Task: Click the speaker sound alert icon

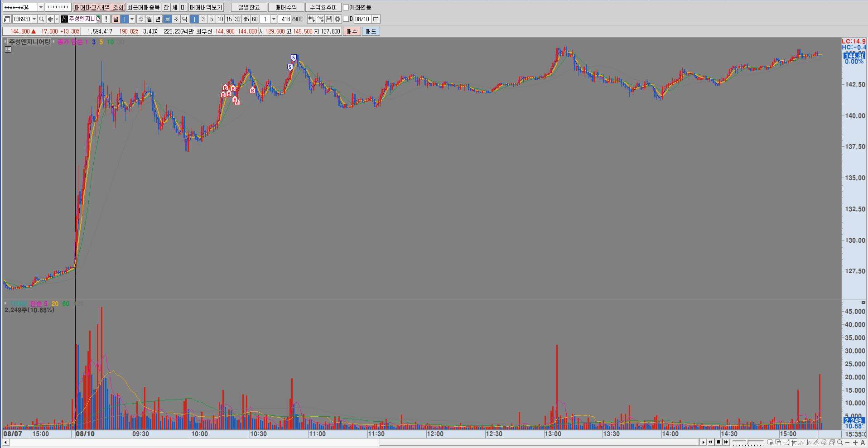Action: pos(50,19)
